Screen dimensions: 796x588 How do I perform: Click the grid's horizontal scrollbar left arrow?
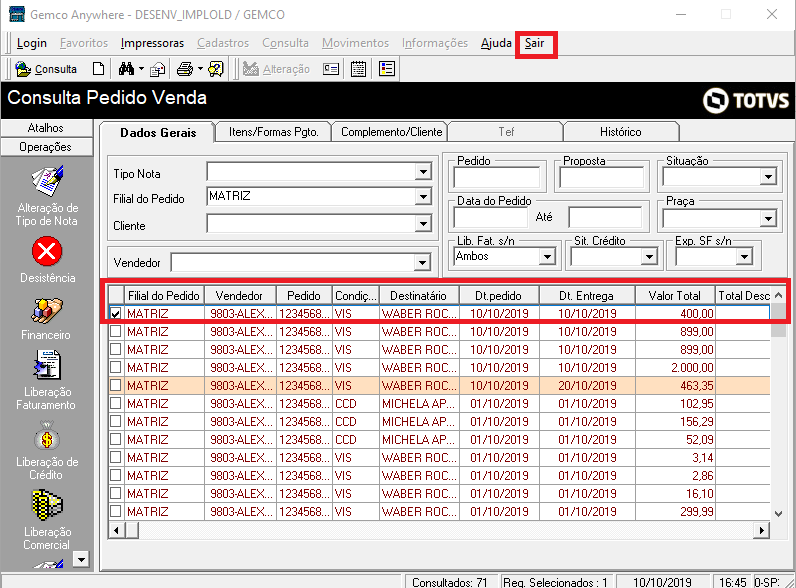(x=117, y=531)
